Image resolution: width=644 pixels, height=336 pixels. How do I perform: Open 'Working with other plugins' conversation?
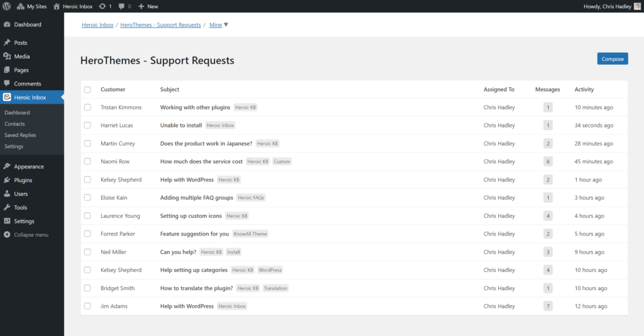[x=195, y=107]
